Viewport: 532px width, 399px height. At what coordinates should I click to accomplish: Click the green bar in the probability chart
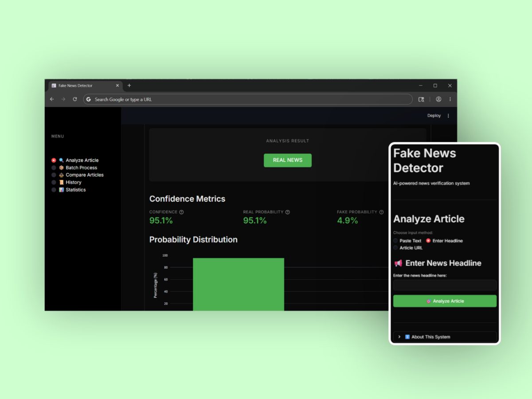tap(239, 284)
